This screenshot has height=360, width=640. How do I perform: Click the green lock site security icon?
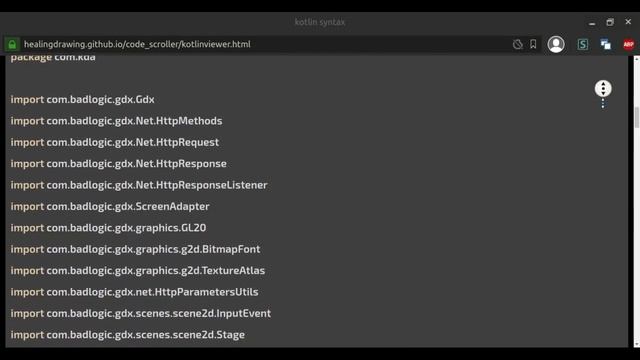[12, 44]
